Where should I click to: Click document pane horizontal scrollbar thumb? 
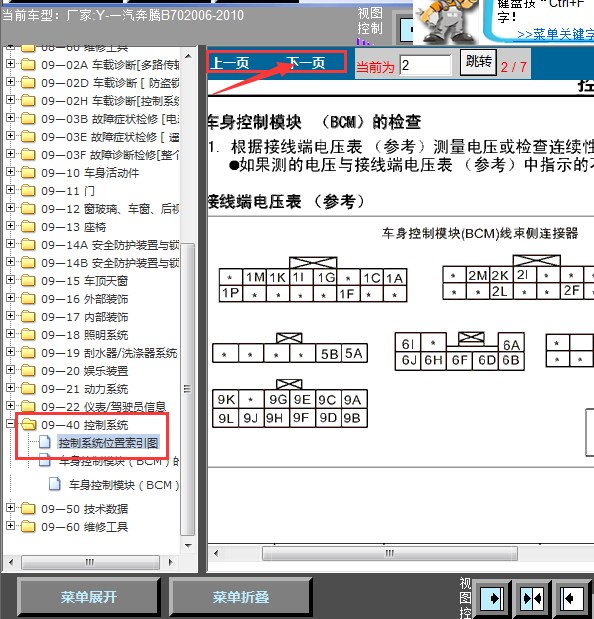390,553
